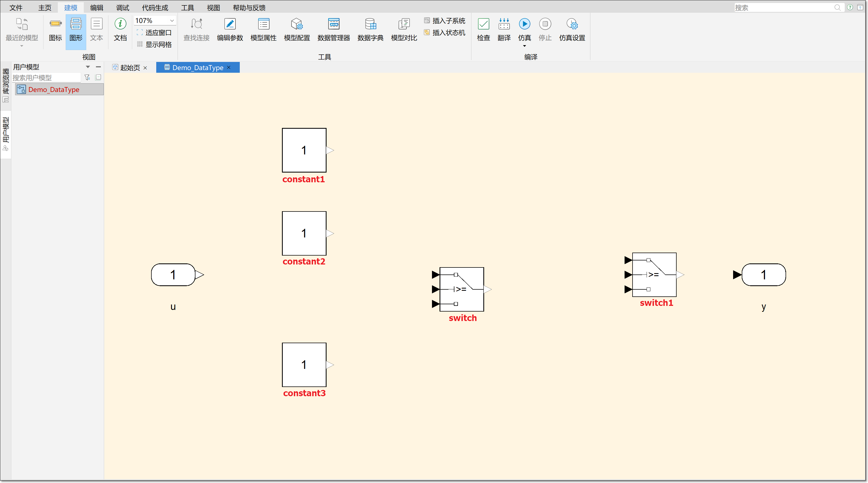
Task: Open the help question mark icon
Action: coord(850,7)
